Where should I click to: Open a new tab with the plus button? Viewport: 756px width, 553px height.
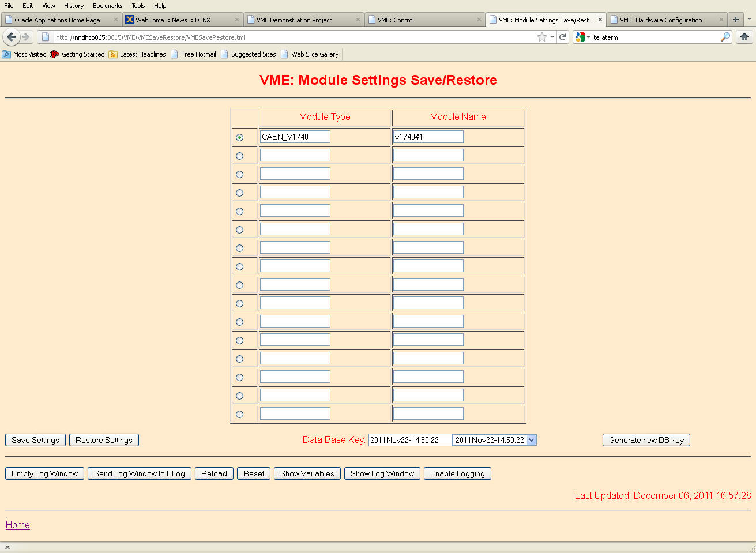736,20
